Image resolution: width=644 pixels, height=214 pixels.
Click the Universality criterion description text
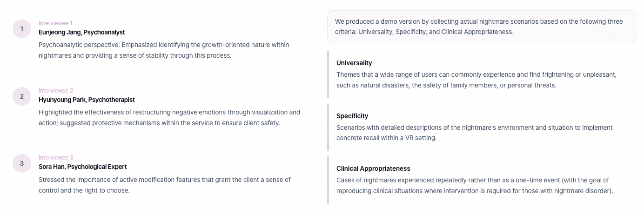point(476,80)
